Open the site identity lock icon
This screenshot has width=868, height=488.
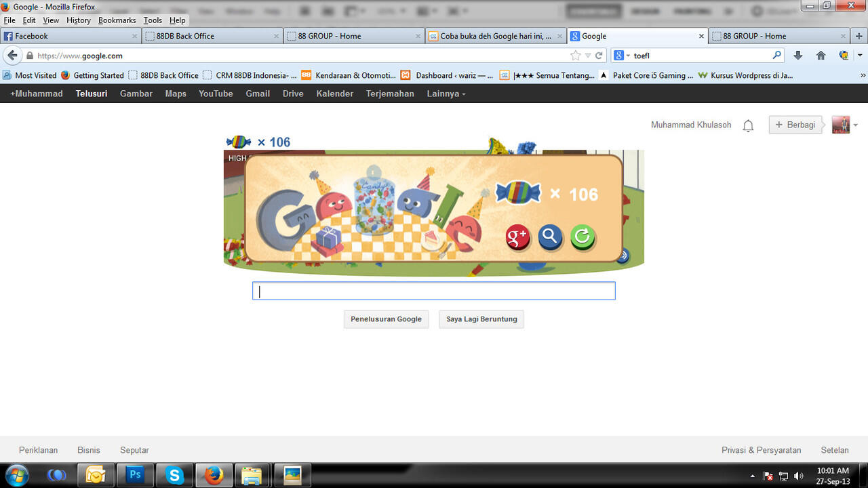pos(29,56)
